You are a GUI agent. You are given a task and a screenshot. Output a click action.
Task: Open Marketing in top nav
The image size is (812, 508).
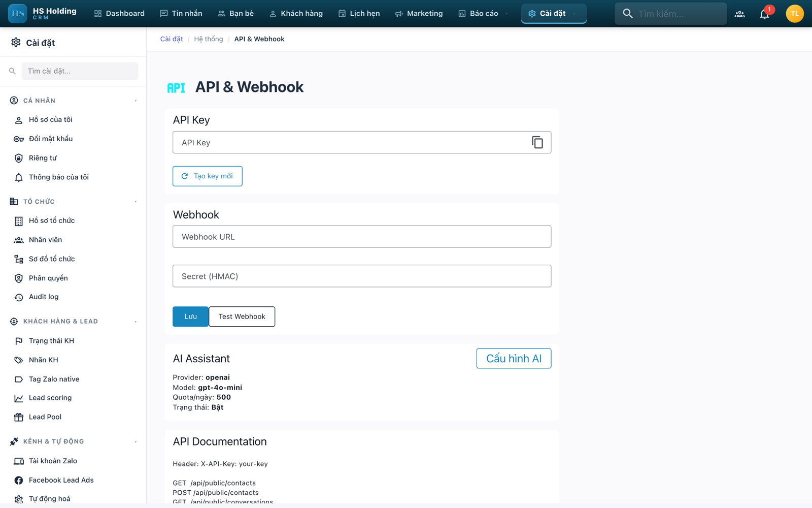(x=419, y=14)
